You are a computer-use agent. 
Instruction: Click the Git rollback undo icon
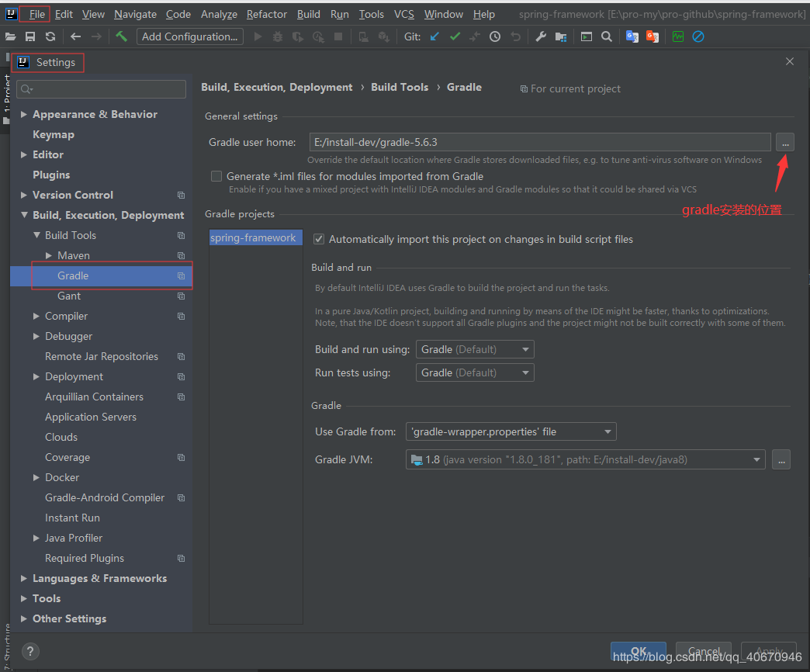coord(515,36)
